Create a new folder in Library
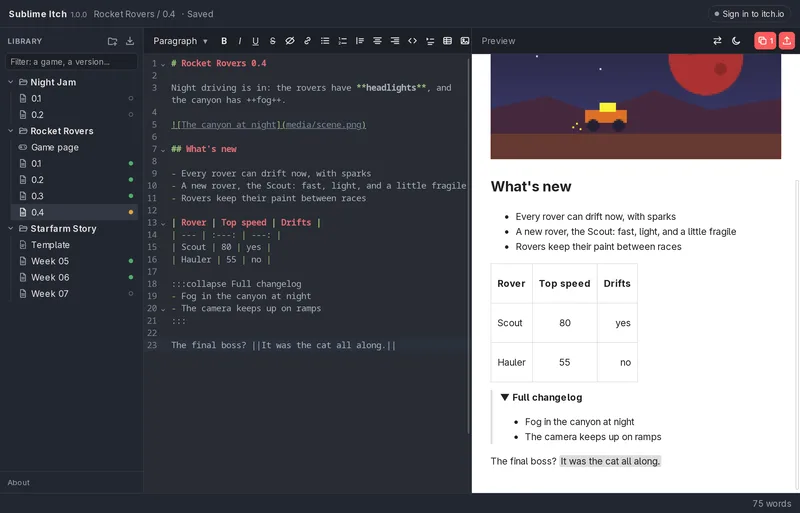 point(112,41)
